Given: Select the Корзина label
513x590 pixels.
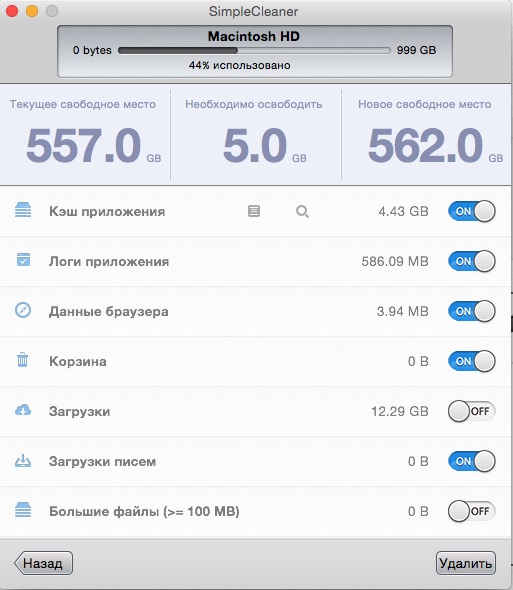Looking at the screenshot, I should click(x=78, y=362).
